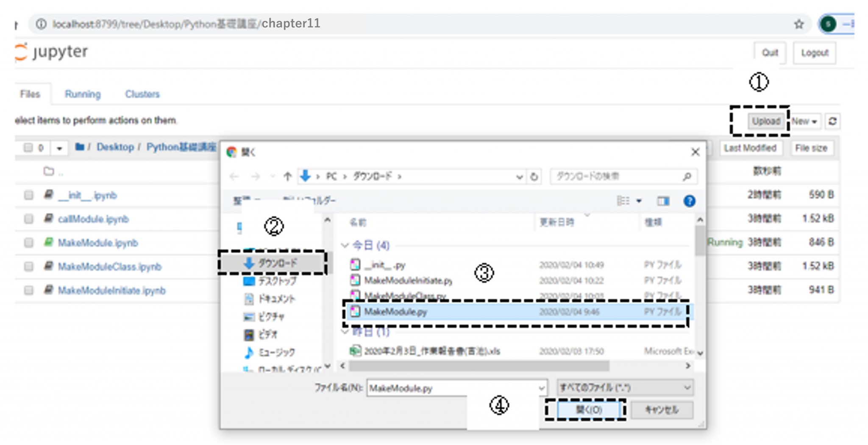Collapse the 今日 (4) group

[x=345, y=245]
